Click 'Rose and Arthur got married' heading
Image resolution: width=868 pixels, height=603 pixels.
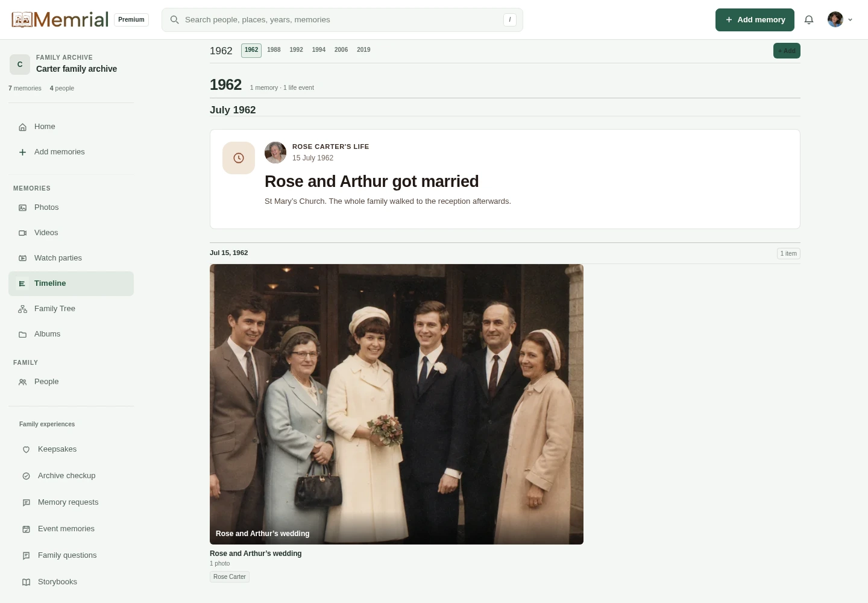pyautogui.click(x=372, y=182)
